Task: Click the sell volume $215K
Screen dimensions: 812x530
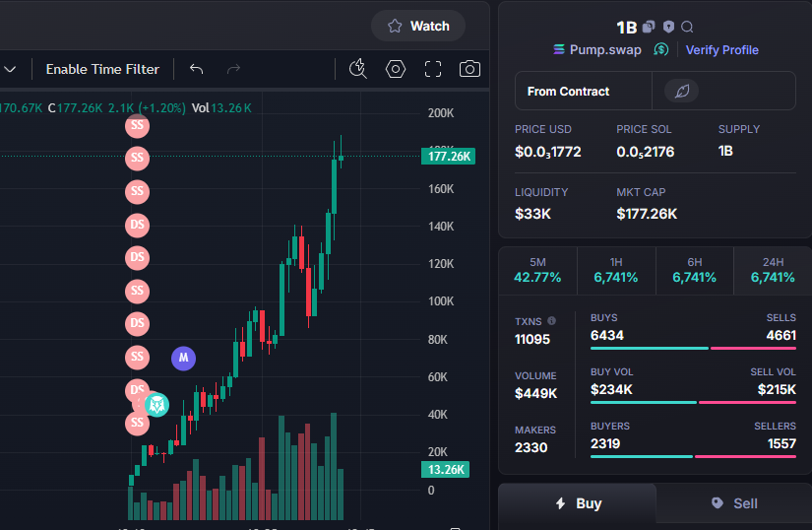Action: point(777,389)
